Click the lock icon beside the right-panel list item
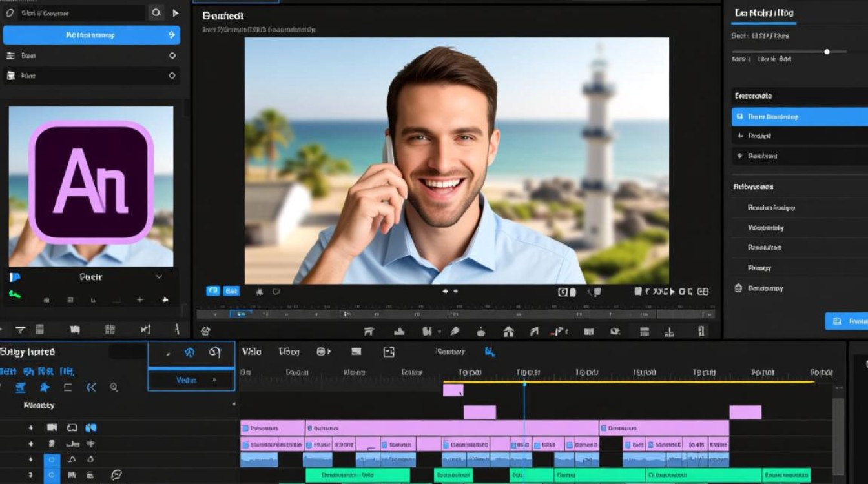The image size is (868, 484). coord(738,288)
